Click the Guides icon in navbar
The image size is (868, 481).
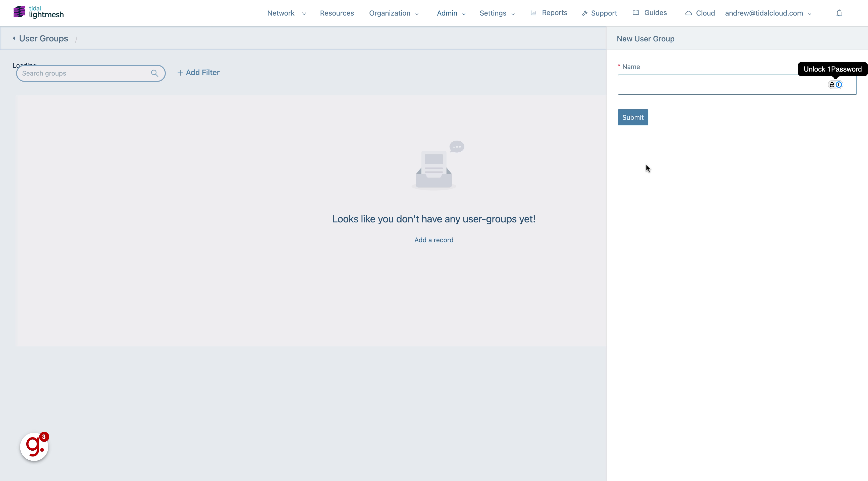(x=636, y=13)
